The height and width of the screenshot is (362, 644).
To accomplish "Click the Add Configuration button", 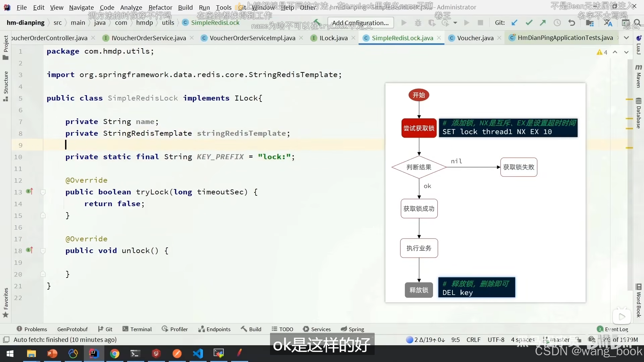I will pyautogui.click(x=360, y=23).
